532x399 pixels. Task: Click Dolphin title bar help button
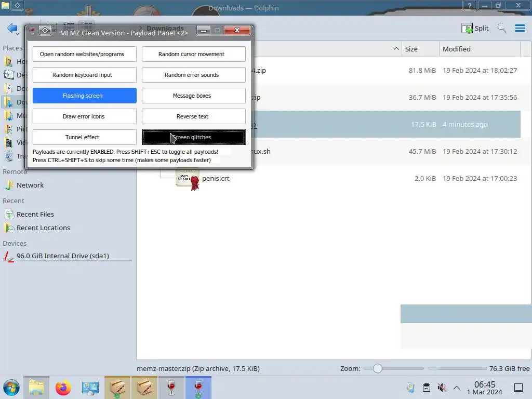pos(470,5)
